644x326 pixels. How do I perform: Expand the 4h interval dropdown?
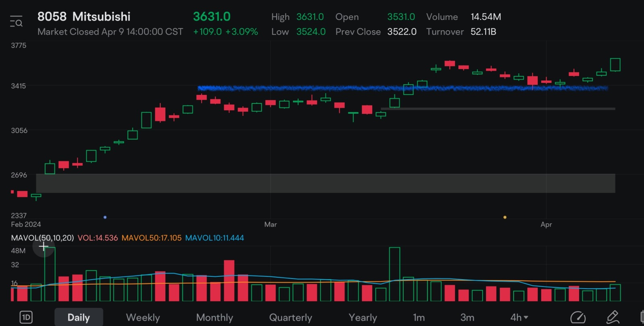pos(519,318)
